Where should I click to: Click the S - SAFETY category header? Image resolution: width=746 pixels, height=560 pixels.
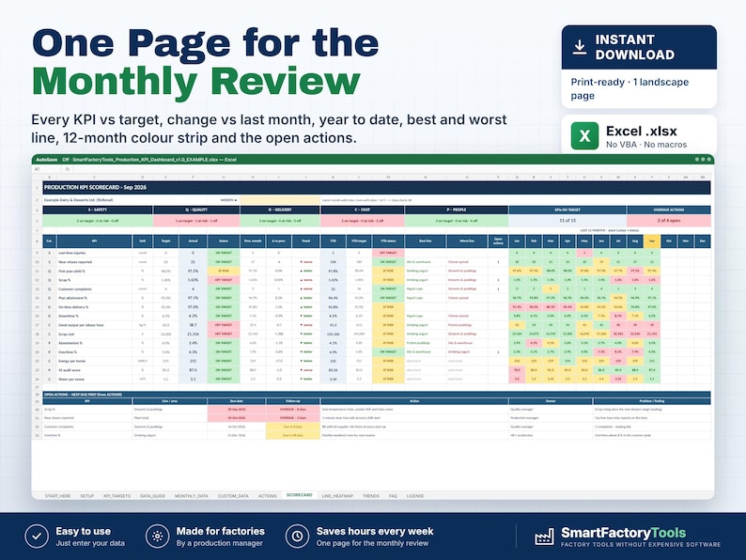coord(98,210)
